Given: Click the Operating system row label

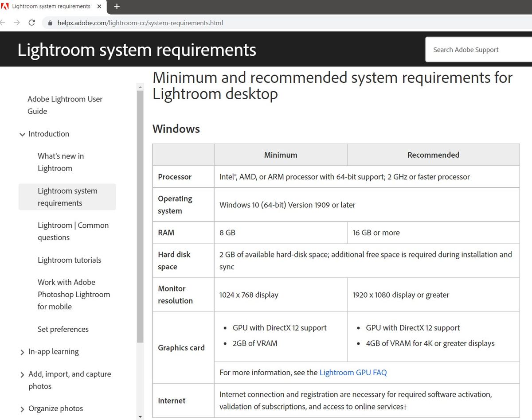Looking at the screenshot, I should click(x=175, y=205).
